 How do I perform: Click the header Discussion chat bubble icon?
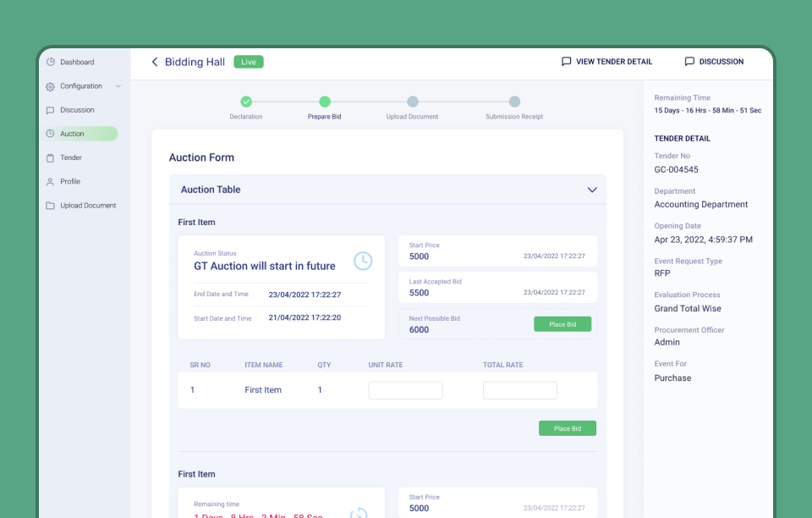689,62
